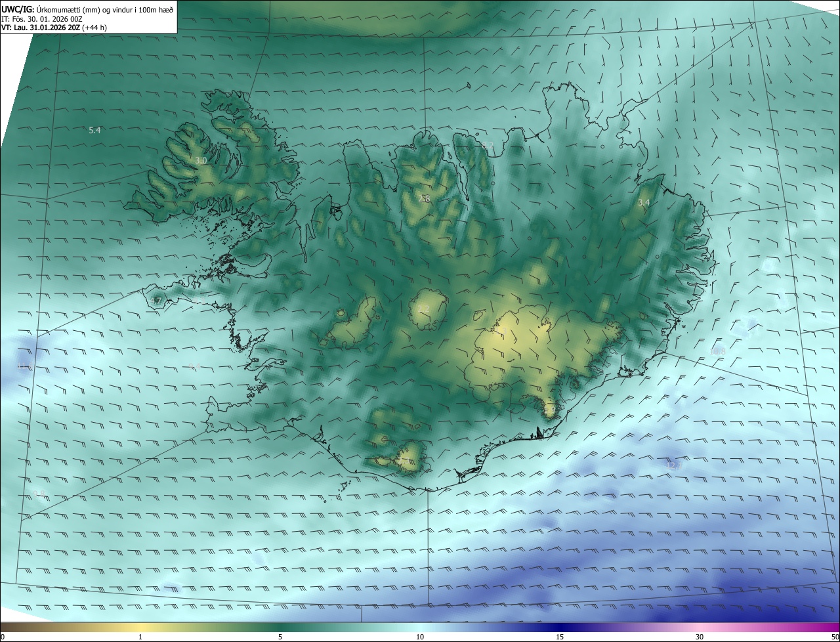The width and height of the screenshot is (840, 642).
Task: Click the 1 tick on the colour scale
Action: [x=140, y=637]
